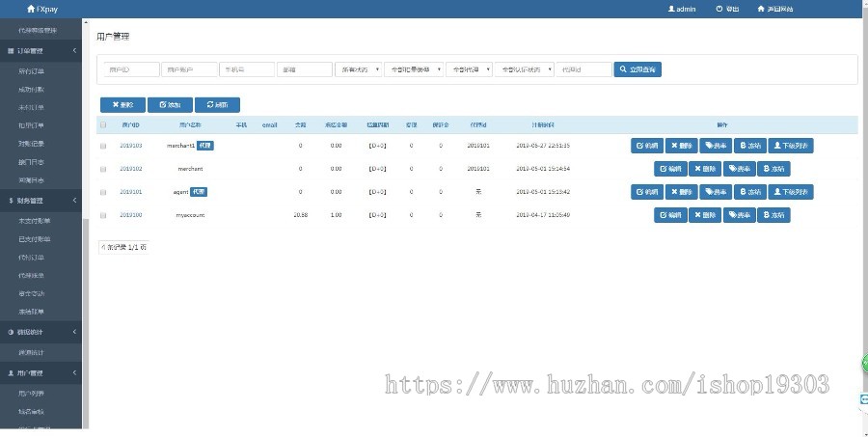Open user ID link 2019101
The image size is (868, 437).
130,192
